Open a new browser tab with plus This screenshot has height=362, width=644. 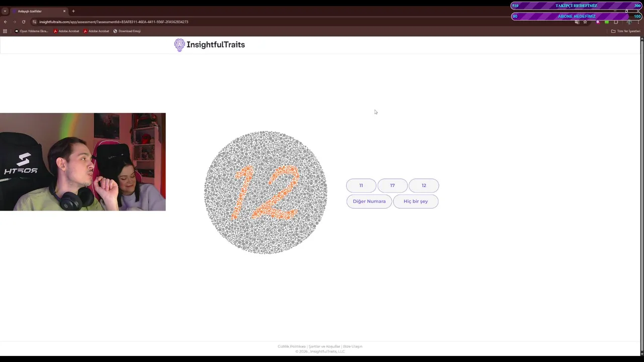73,11
